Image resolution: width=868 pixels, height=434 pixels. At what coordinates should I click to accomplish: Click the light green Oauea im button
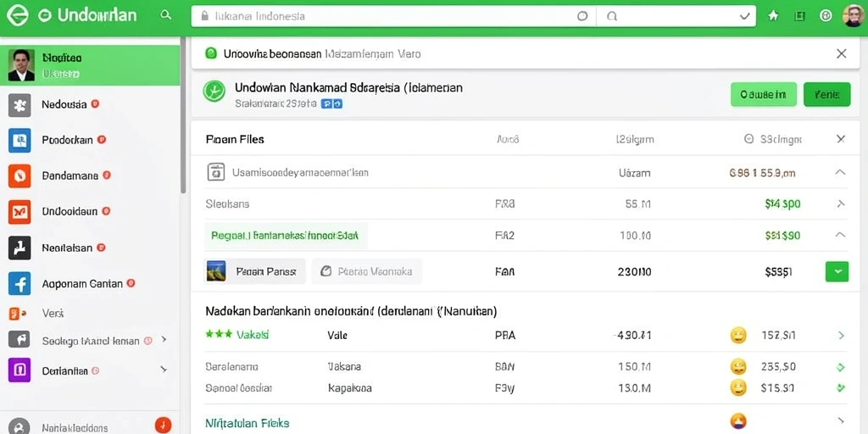pyautogui.click(x=764, y=95)
